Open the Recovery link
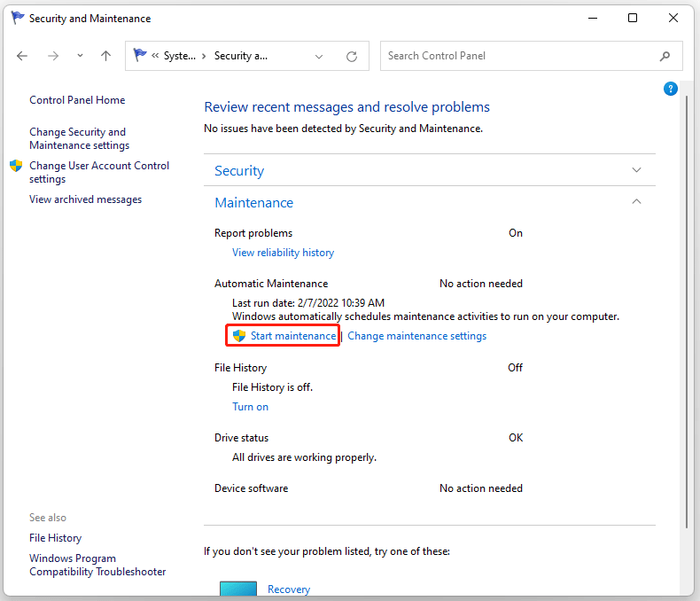 pos(289,589)
